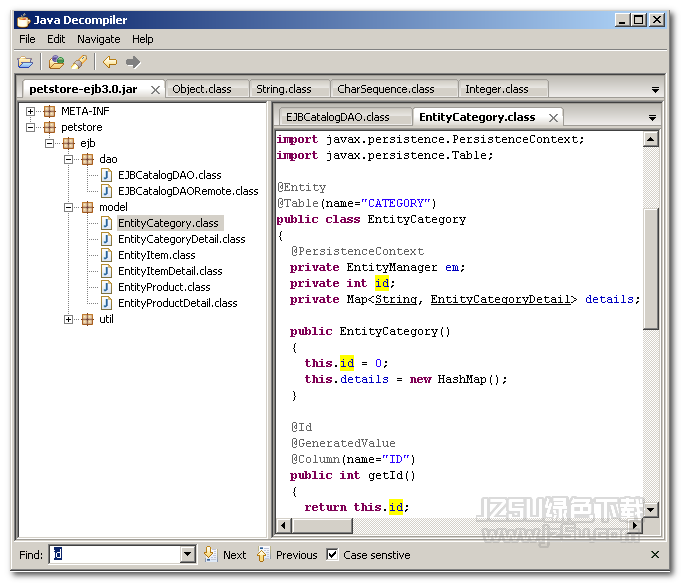Image resolution: width=681 pixels, height=583 pixels.
Task: Click the EntityCategoryDetail.class file icon
Action: (x=106, y=239)
